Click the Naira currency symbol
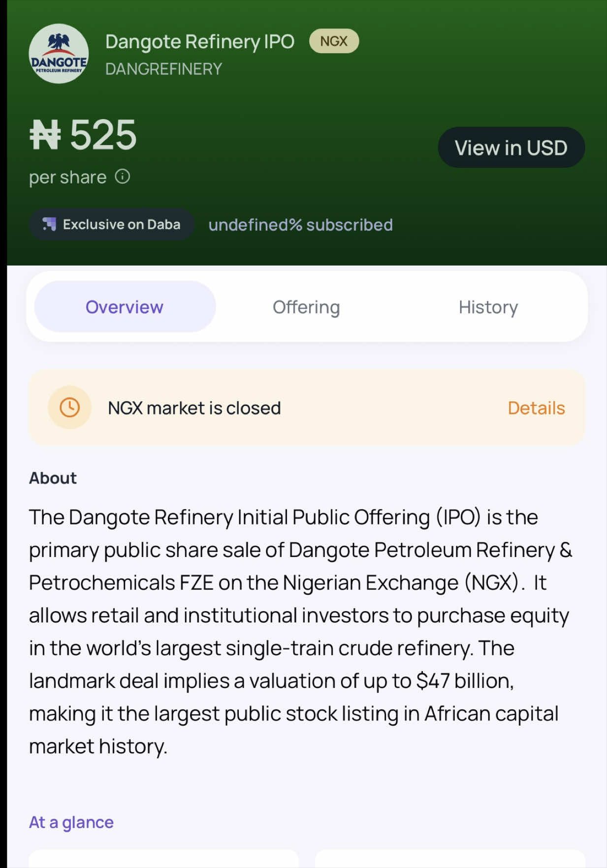The height and width of the screenshot is (868, 607). click(x=45, y=135)
